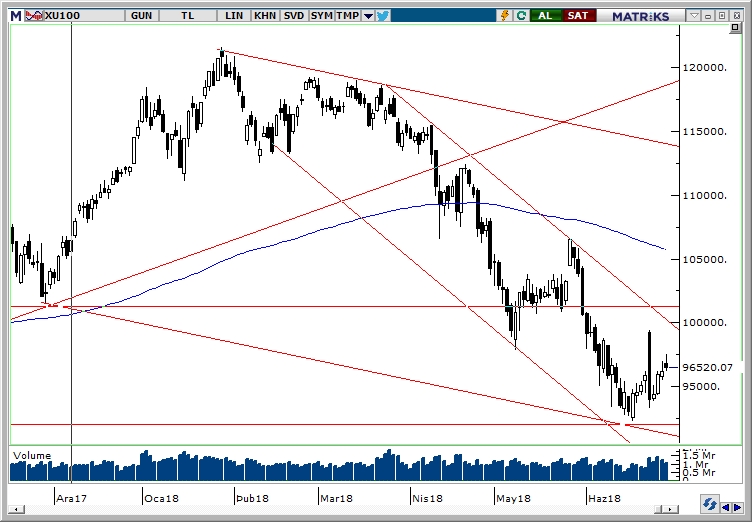Click the Matriks M logo icon

16,16
